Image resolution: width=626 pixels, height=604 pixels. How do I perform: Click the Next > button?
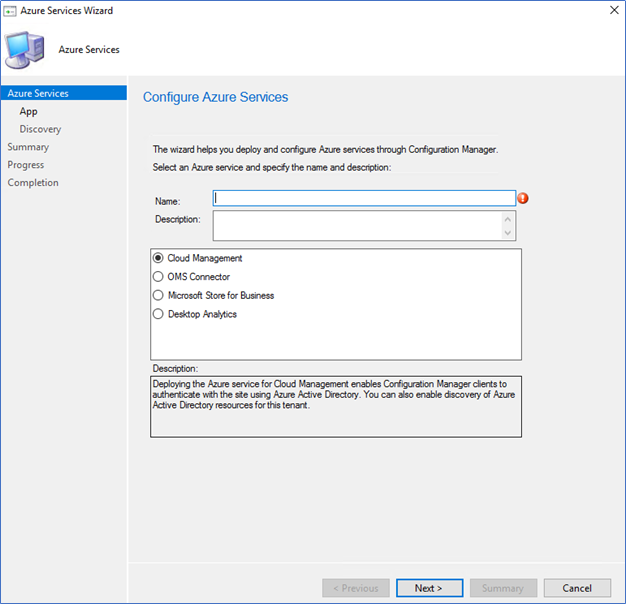tap(430, 588)
